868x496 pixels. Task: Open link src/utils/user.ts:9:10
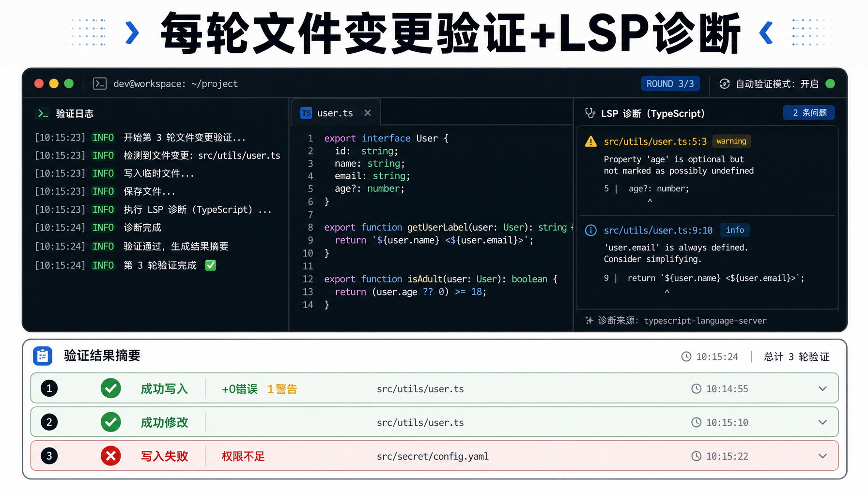click(658, 231)
